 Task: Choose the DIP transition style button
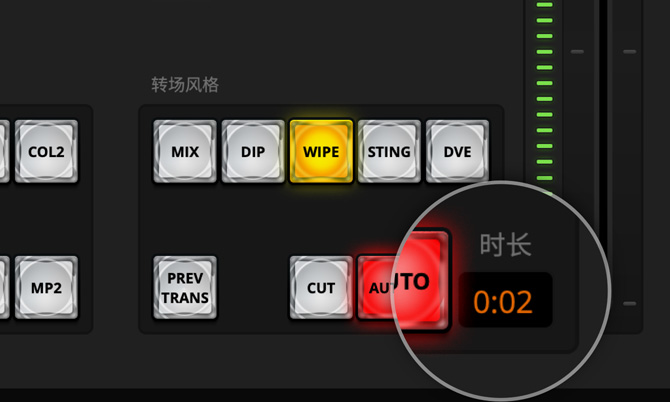click(x=253, y=151)
